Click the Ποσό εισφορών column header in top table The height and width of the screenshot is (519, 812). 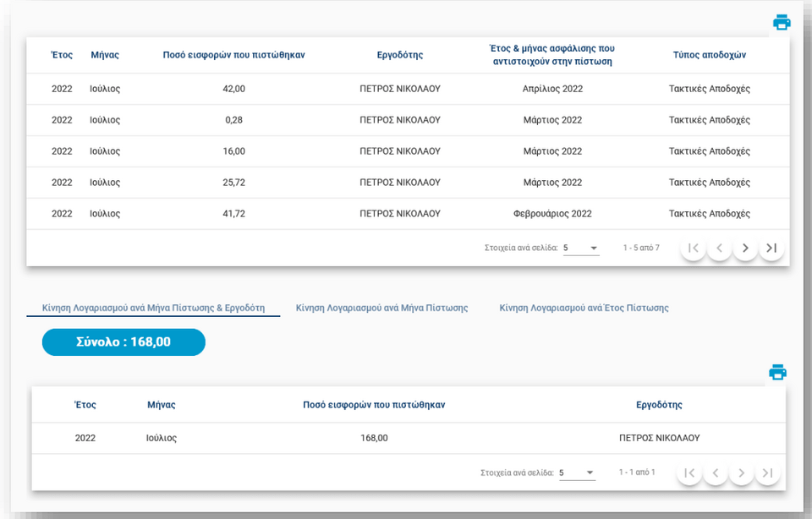[233, 55]
